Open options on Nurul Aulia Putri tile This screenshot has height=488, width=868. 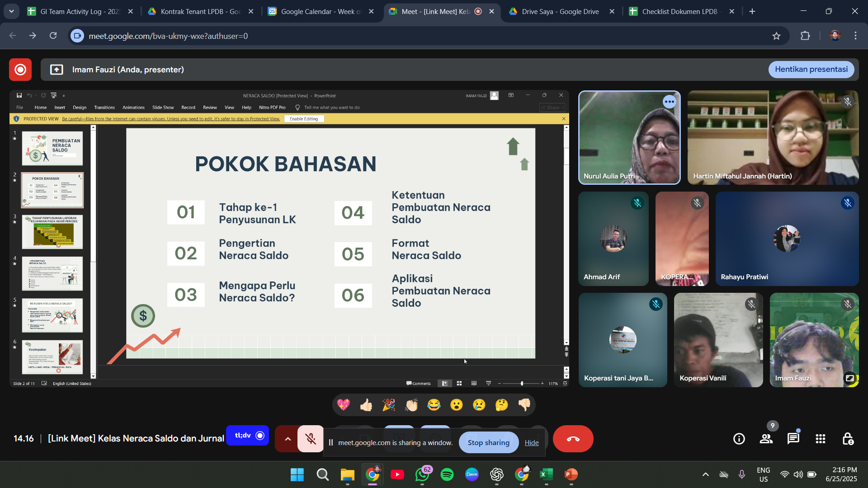pyautogui.click(x=669, y=102)
